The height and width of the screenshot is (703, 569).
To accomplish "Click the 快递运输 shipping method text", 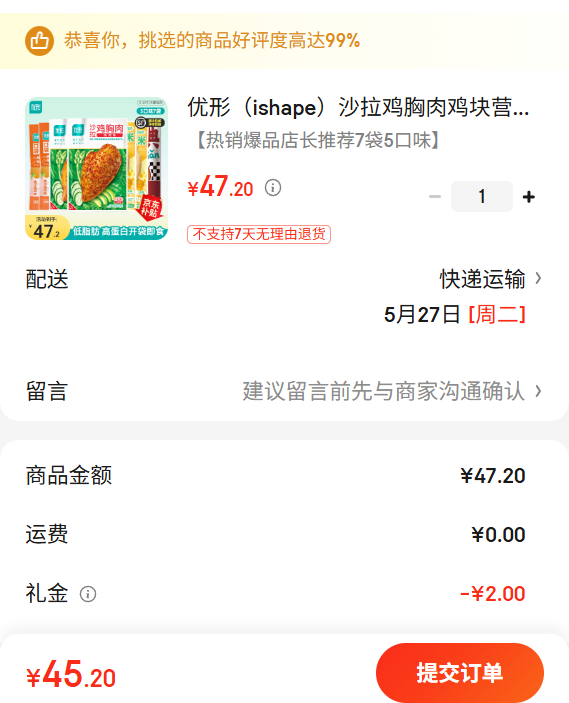I will (482, 279).
